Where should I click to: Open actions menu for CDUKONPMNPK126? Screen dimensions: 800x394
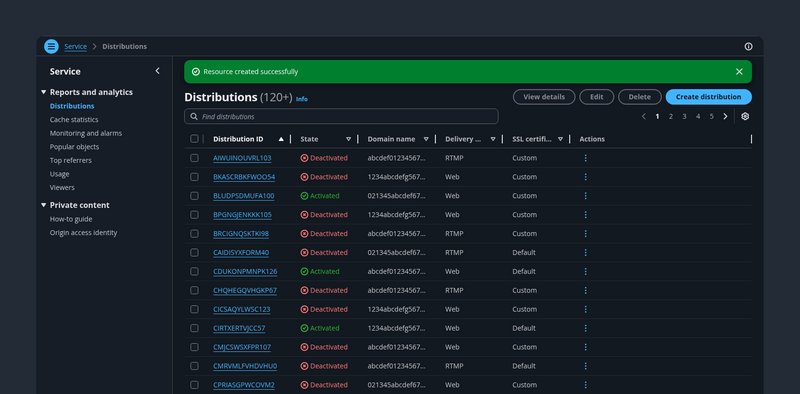pyautogui.click(x=585, y=272)
